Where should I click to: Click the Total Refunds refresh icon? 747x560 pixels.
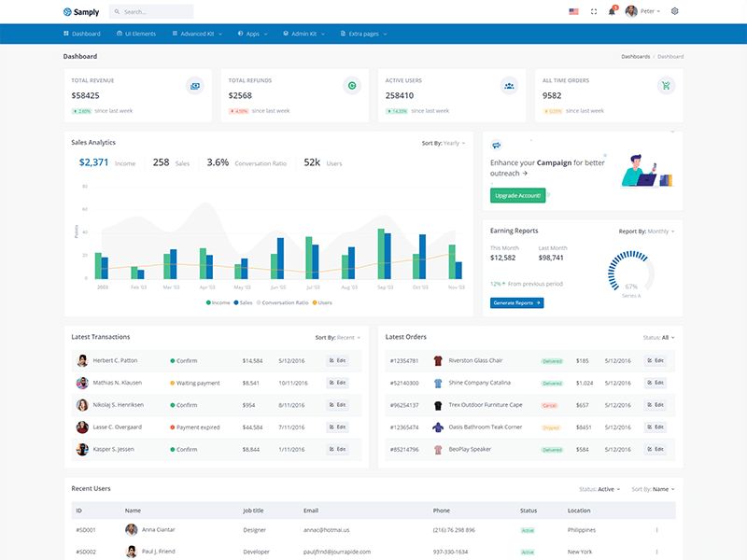(x=352, y=86)
